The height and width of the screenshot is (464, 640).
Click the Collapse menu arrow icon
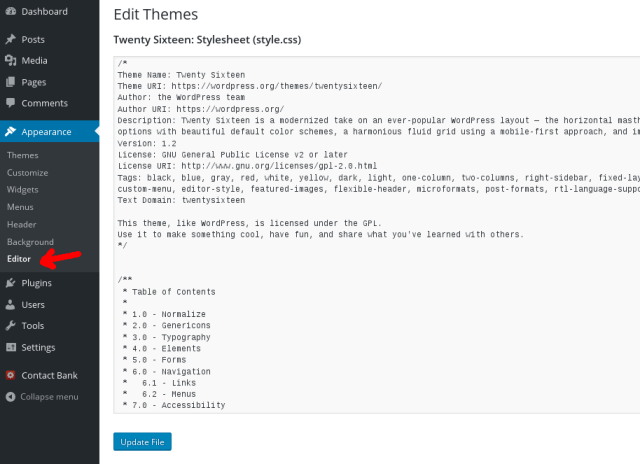[11, 397]
